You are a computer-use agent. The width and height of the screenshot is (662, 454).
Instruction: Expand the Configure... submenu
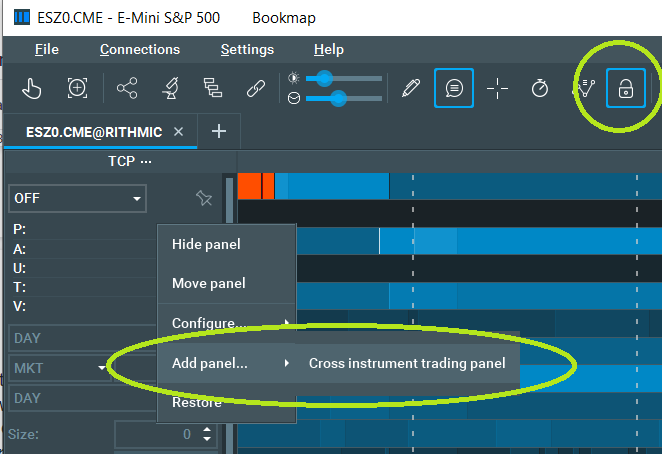coord(227,323)
